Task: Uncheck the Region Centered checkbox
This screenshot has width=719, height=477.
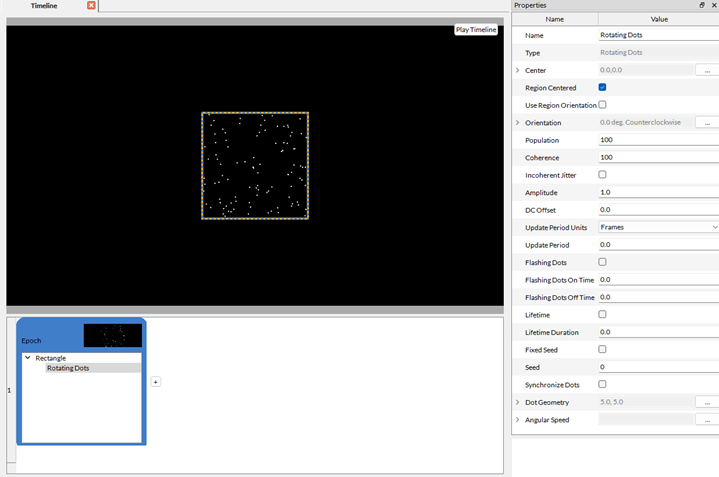Action: 602,88
